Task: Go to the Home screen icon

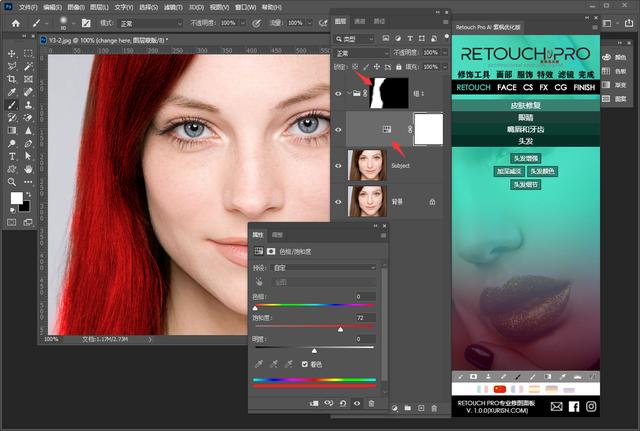Action: point(16,23)
